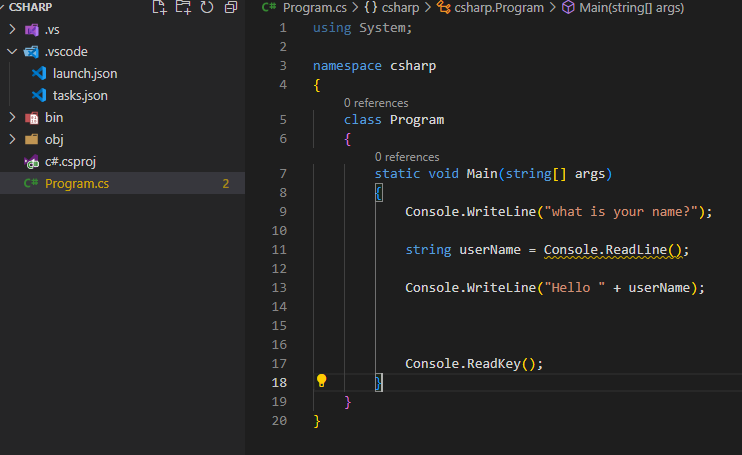This screenshot has height=455, width=742.
Task: Click the "Hello " string literal on line 13
Action: tap(574, 288)
